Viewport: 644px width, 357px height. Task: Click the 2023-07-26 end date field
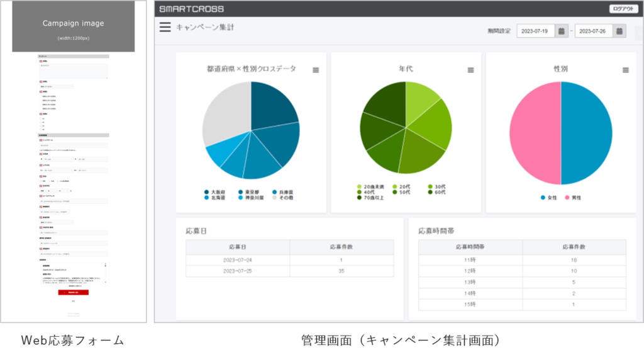pos(594,31)
